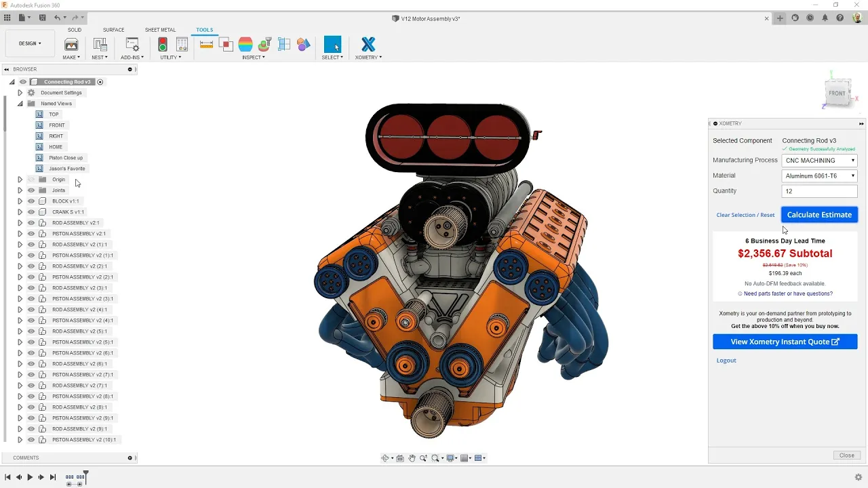Expand the Origin folder

pyautogui.click(x=20, y=180)
